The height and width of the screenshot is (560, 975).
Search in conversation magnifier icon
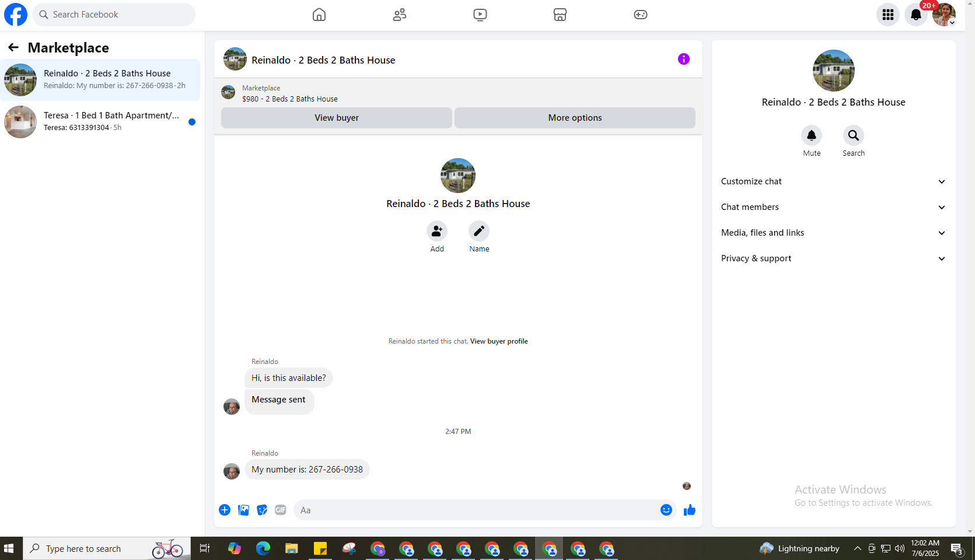tap(854, 135)
